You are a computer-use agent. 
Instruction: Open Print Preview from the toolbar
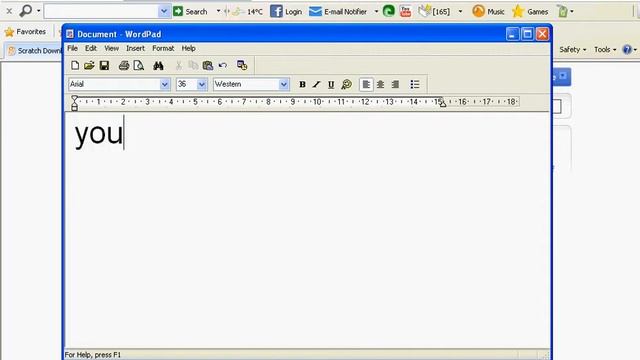(x=139, y=65)
